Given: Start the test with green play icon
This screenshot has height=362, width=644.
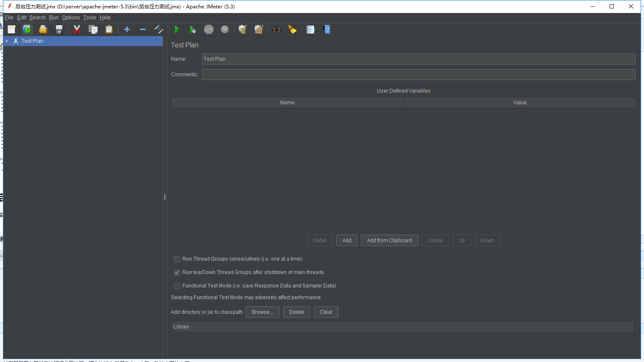Looking at the screenshot, I should [177, 29].
